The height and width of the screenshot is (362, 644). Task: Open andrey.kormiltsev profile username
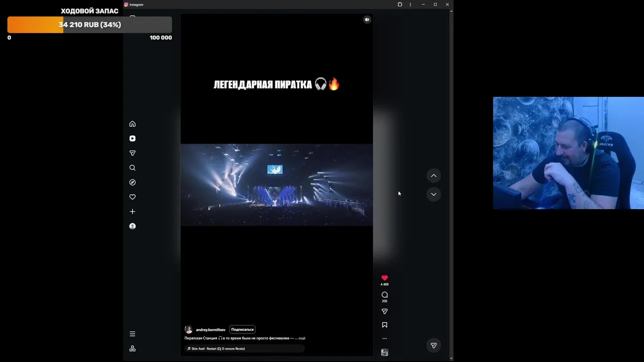[210, 330]
